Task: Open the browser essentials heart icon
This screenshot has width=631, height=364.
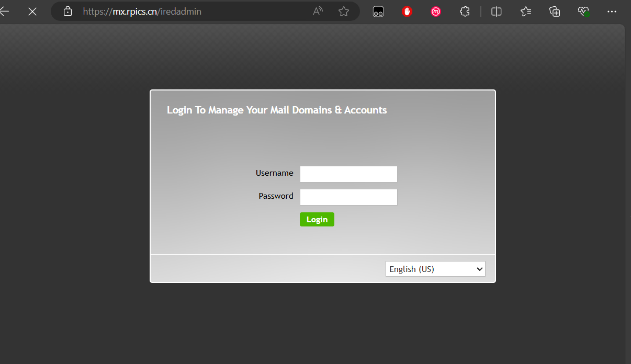Action: [583, 12]
